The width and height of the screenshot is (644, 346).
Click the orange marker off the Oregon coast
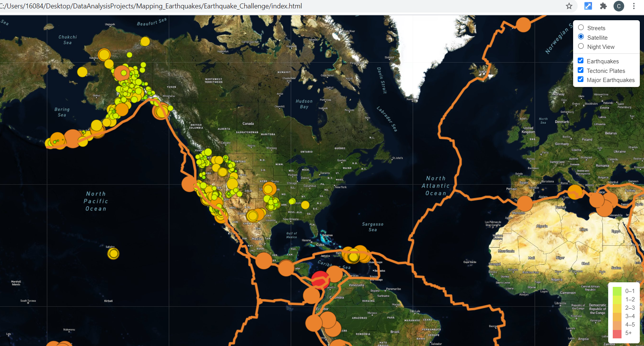(x=189, y=184)
